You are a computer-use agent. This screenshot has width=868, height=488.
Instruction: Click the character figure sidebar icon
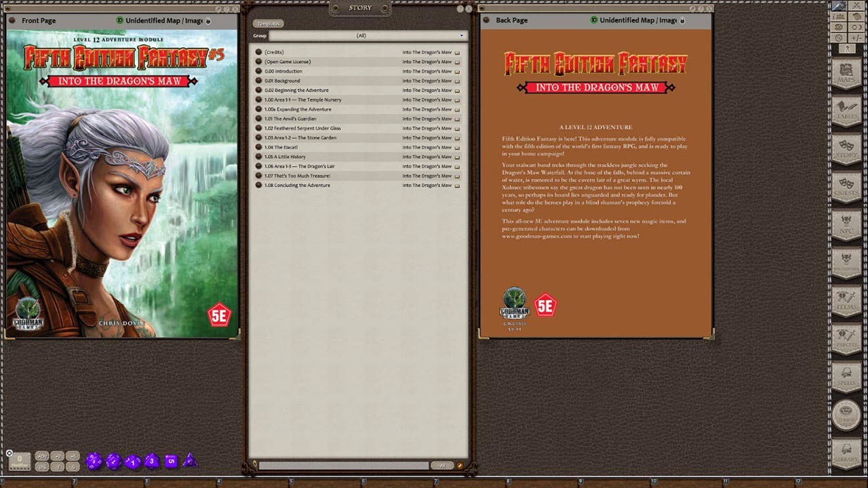(846, 49)
